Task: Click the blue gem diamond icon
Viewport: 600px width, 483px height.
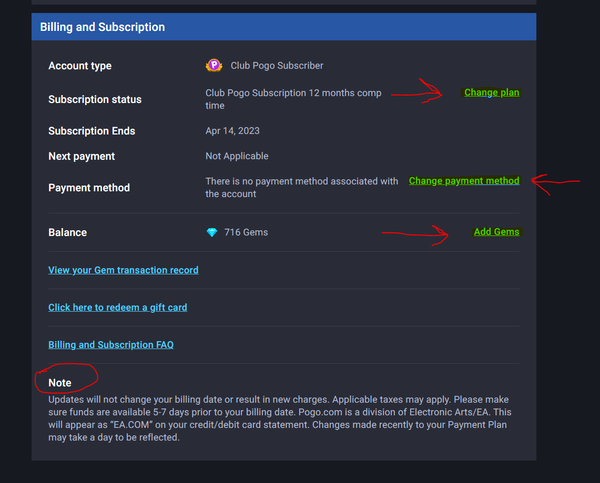Action: 211,233
